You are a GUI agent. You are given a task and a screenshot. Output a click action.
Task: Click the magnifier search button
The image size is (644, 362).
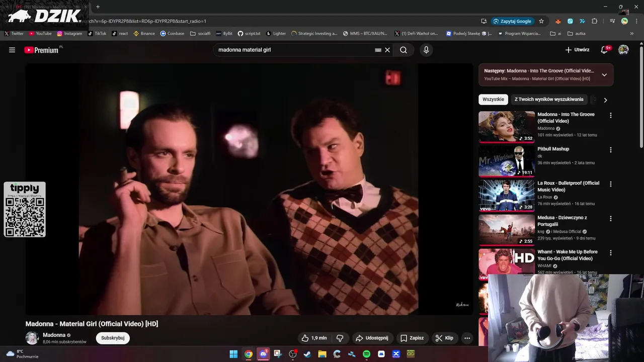404,50
